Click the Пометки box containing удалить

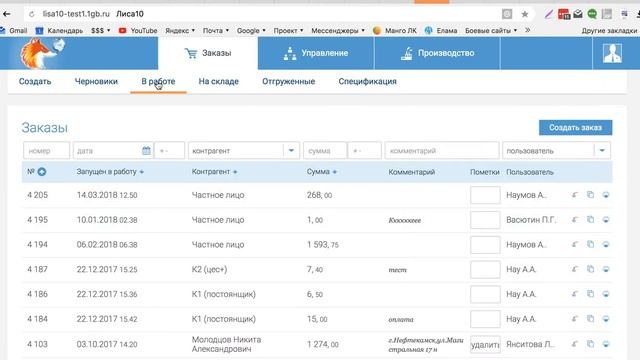pyautogui.click(x=485, y=344)
